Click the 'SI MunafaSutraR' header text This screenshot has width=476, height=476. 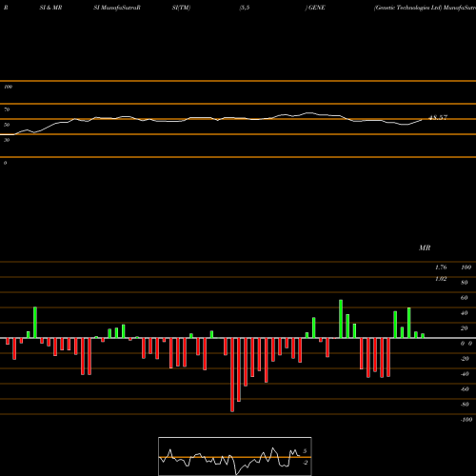(x=117, y=8)
